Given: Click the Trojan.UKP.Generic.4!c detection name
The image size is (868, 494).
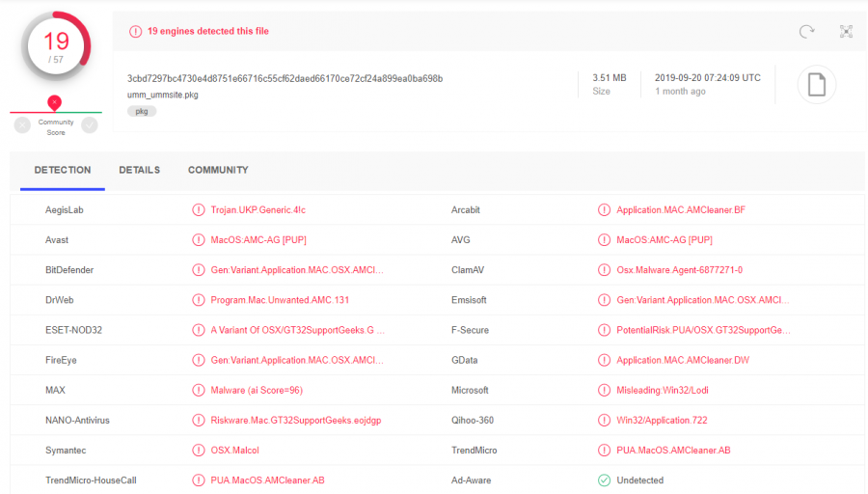Looking at the screenshot, I should point(258,210).
